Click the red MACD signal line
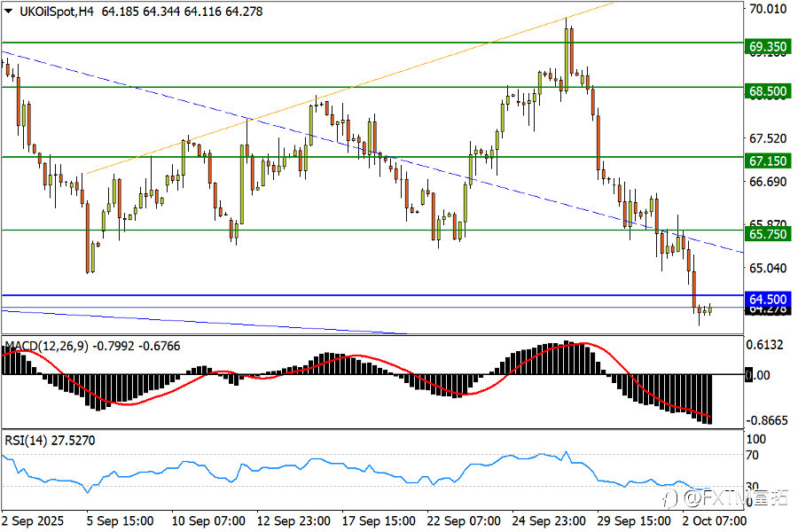Image resolution: width=798 pixels, height=532 pixels. tap(356, 356)
